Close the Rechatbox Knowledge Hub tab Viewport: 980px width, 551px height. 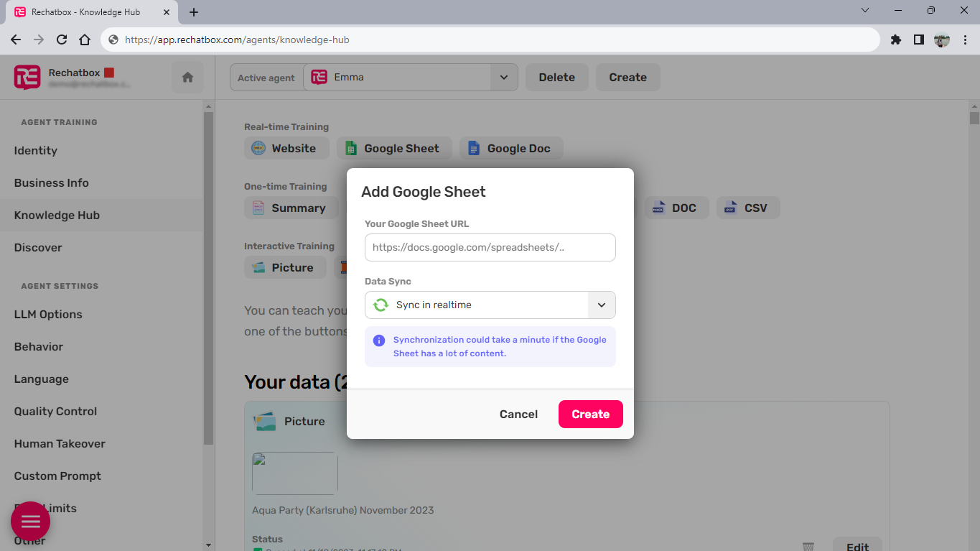pos(166,12)
